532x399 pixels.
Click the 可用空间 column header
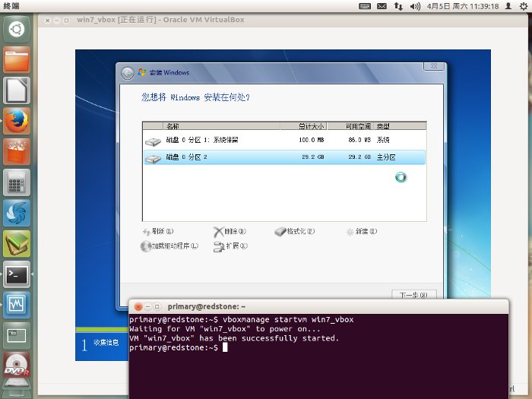[x=350, y=126]
